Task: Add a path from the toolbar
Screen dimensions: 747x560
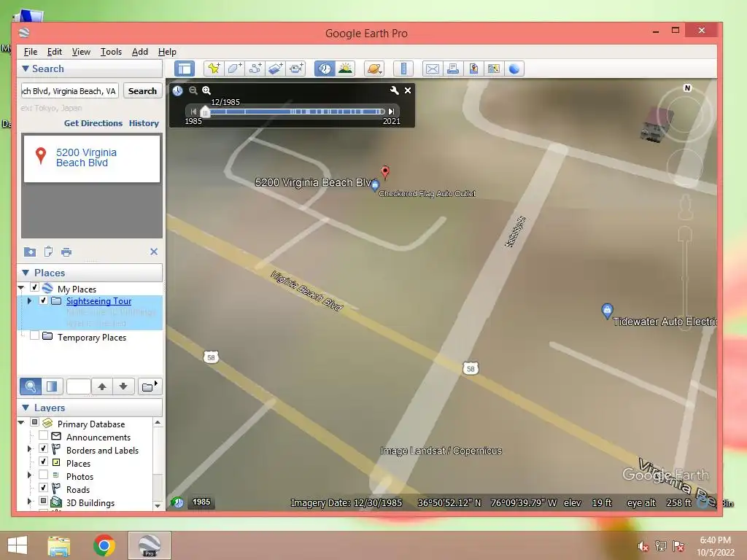Action: (255, 69)
